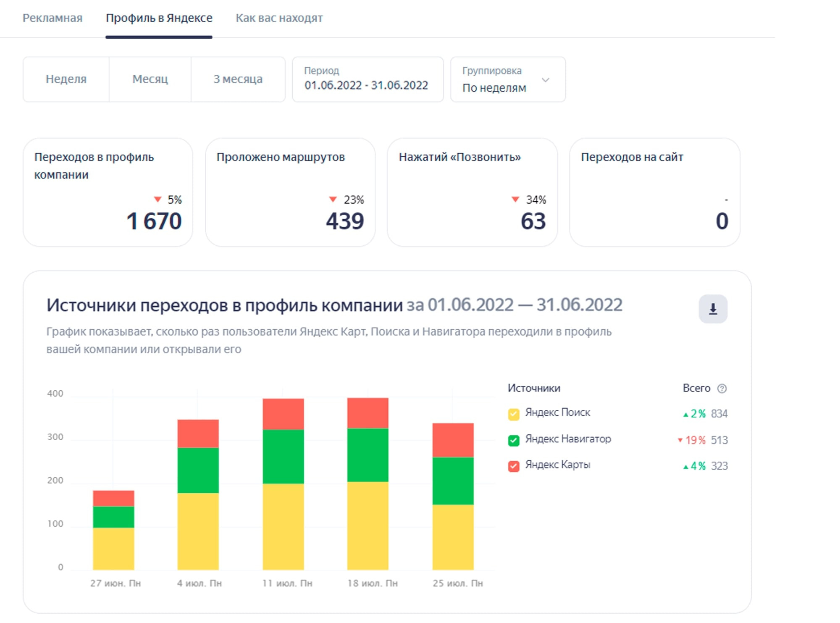The height and width of the screenshot is (623, 840).
Task: Open the Как вас находят tab
Action: 279,18
